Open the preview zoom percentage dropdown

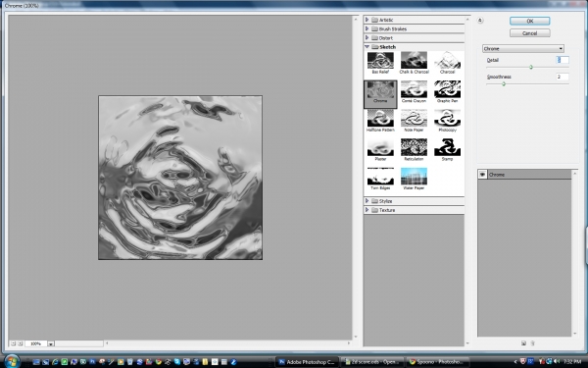(x=51, y=343)
